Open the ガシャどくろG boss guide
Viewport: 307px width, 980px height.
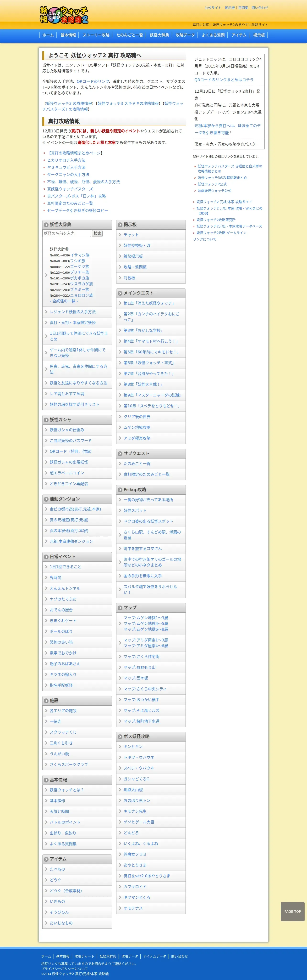[x=136, y=779]
